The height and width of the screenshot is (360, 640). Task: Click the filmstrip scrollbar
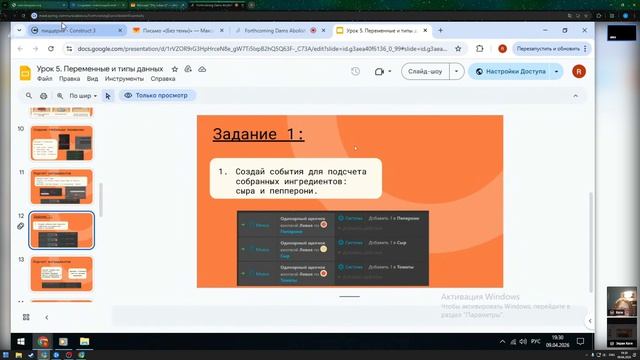click(x=101, y=200)
